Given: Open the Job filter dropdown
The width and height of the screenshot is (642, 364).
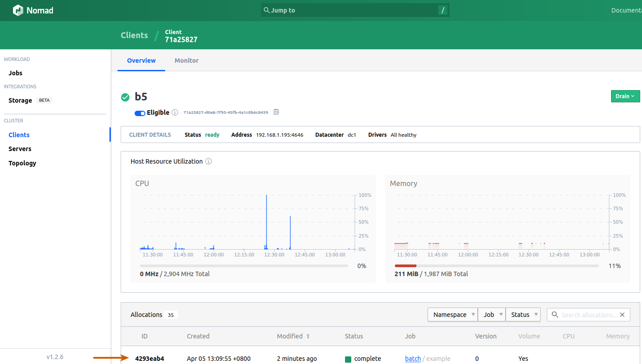Looking at the screenshot, I should click(x=492, y=315).
